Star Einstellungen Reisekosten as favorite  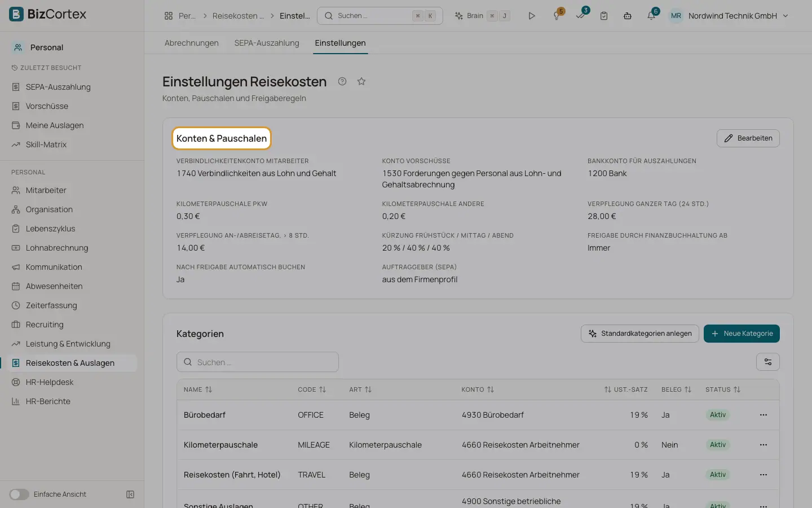(x=361, y=81)
